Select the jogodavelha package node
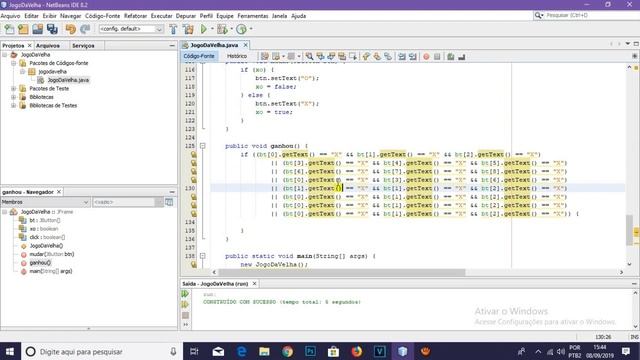 click(52, 72)
